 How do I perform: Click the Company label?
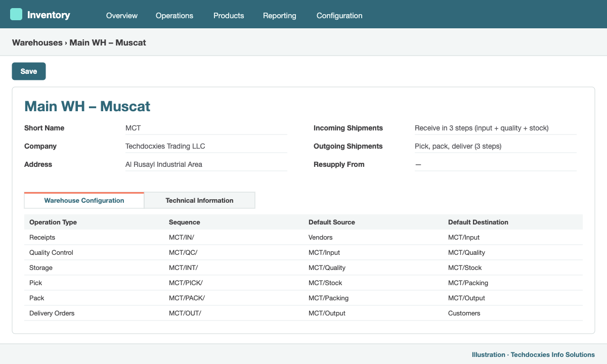point(40,146)
